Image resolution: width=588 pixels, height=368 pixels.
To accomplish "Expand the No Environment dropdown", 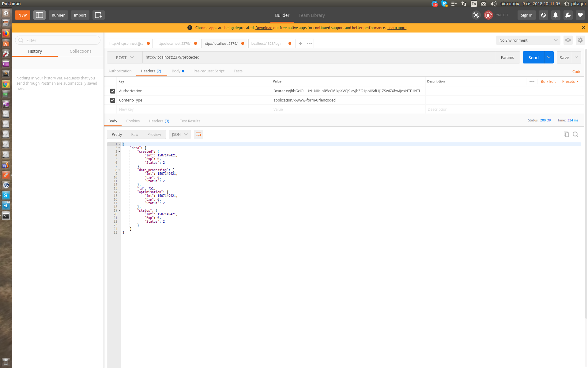I will 528,40.
